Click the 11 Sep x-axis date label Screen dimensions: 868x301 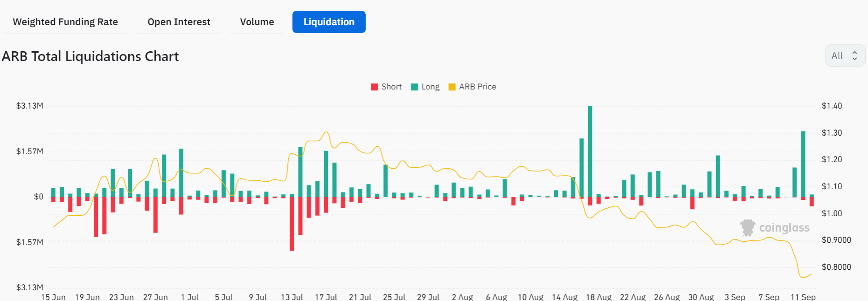pos(803,297)
